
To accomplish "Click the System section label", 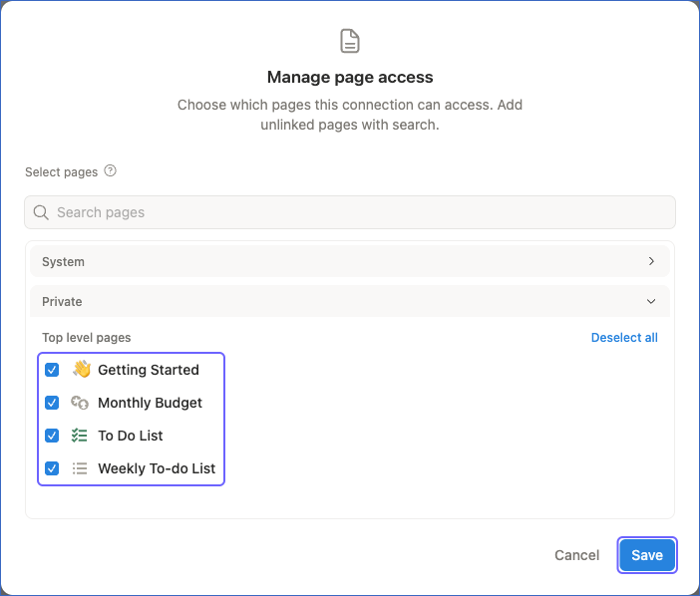I will tap(63, 262).
